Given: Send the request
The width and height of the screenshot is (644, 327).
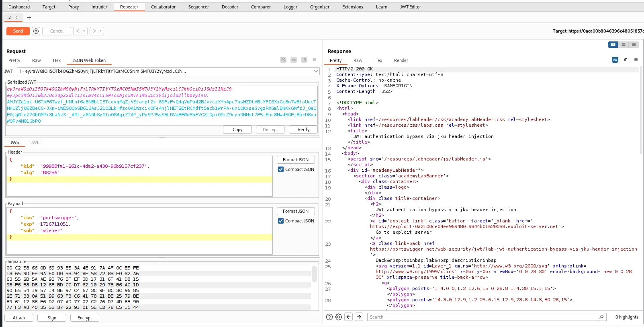Looking at the screenshot, I should tap(18, 31).
